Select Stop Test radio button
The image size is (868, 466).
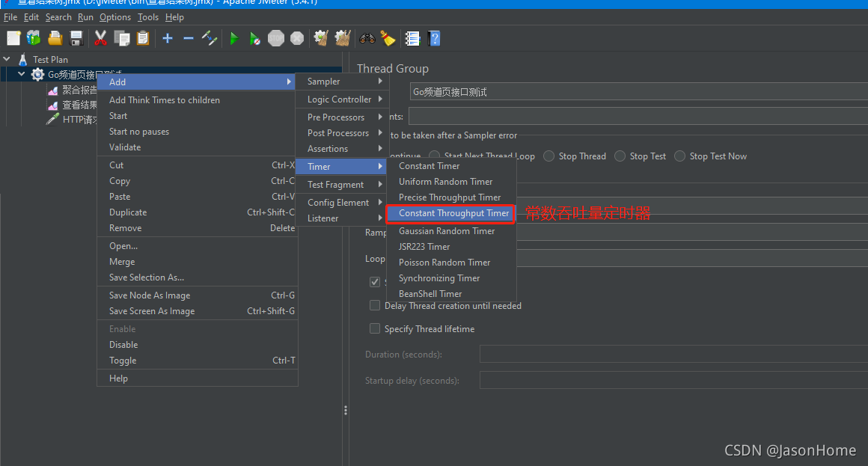coord(620,156)
